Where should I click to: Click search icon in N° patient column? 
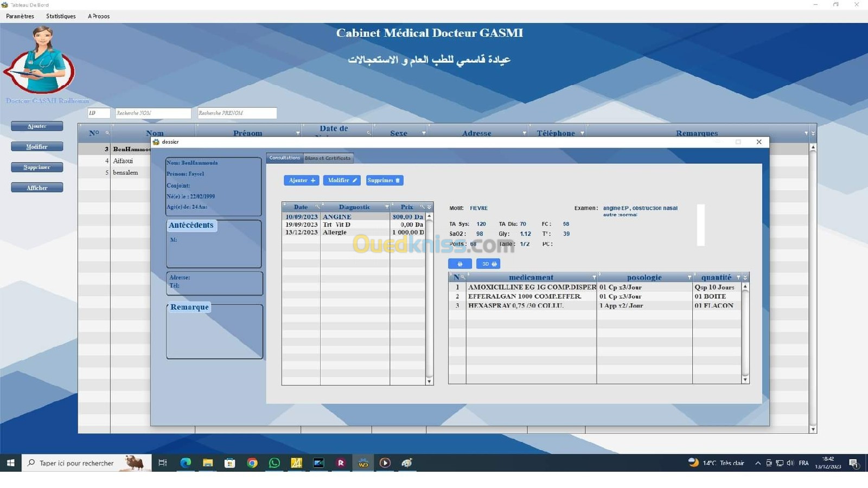click(107, 133)
